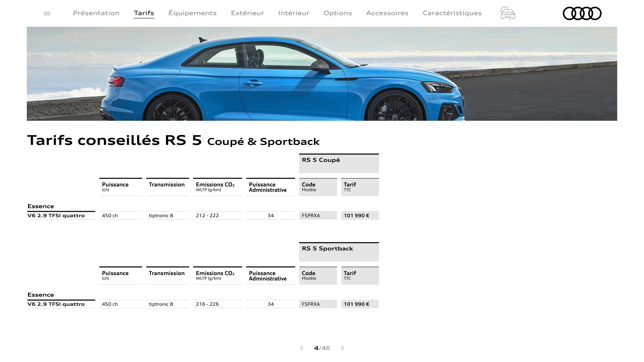Click the page indicator 4/46
Image resolution: width=644 pixels, height=362 pixels.
click(322, 348)
